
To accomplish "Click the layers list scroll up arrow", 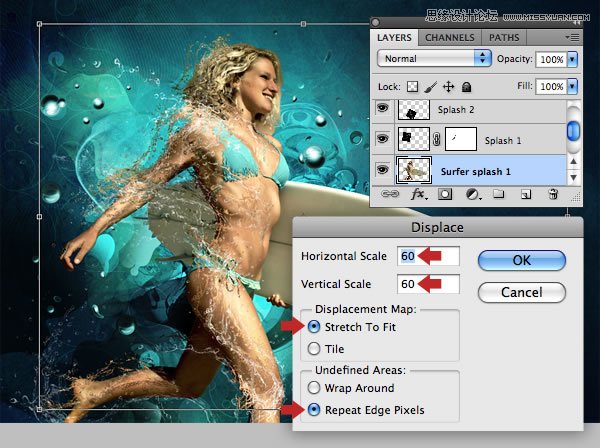I will tap(573, 162).
